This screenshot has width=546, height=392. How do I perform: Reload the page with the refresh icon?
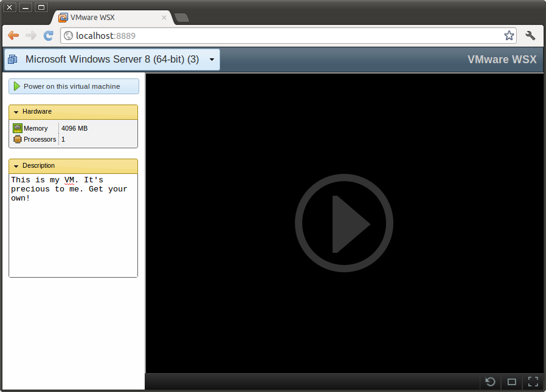click(49, 35)
